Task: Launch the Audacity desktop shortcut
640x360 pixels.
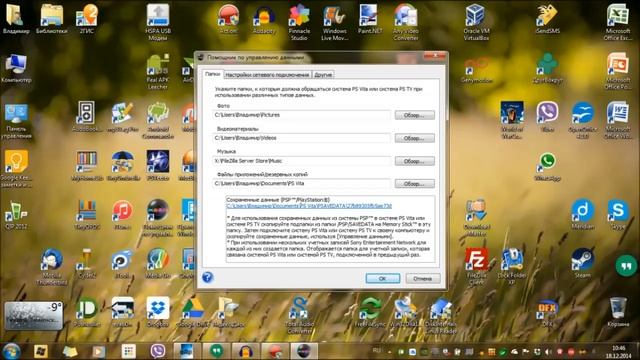Action: tap(264, 19)
